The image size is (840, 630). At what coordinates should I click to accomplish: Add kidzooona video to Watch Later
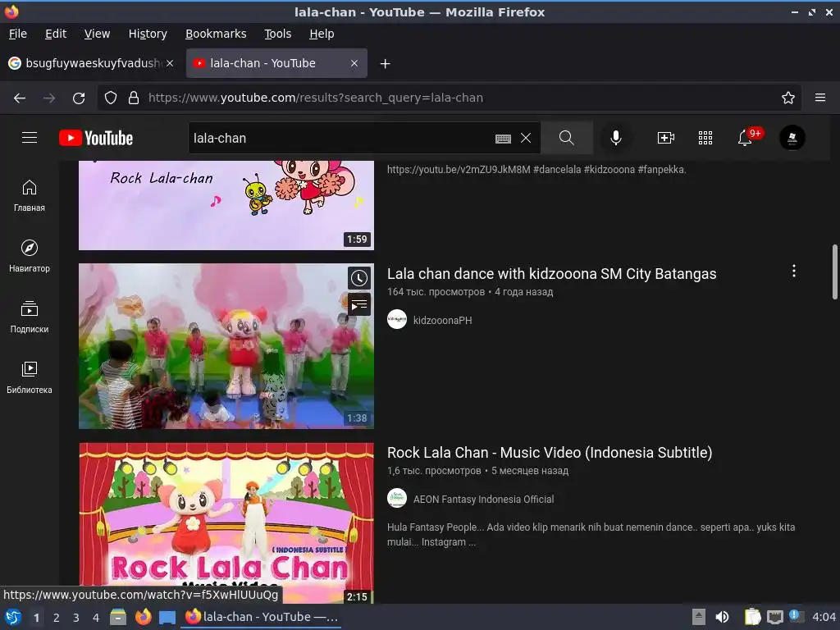click(x=359, y=278)
